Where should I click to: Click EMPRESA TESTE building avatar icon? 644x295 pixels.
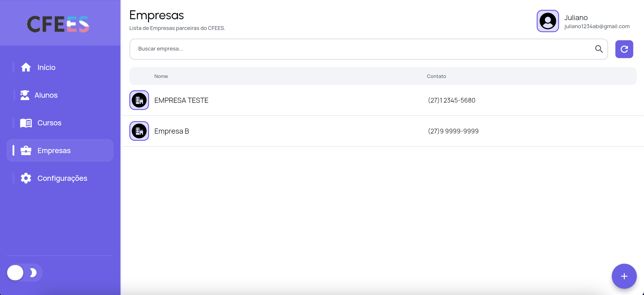(x=139, y=100)
